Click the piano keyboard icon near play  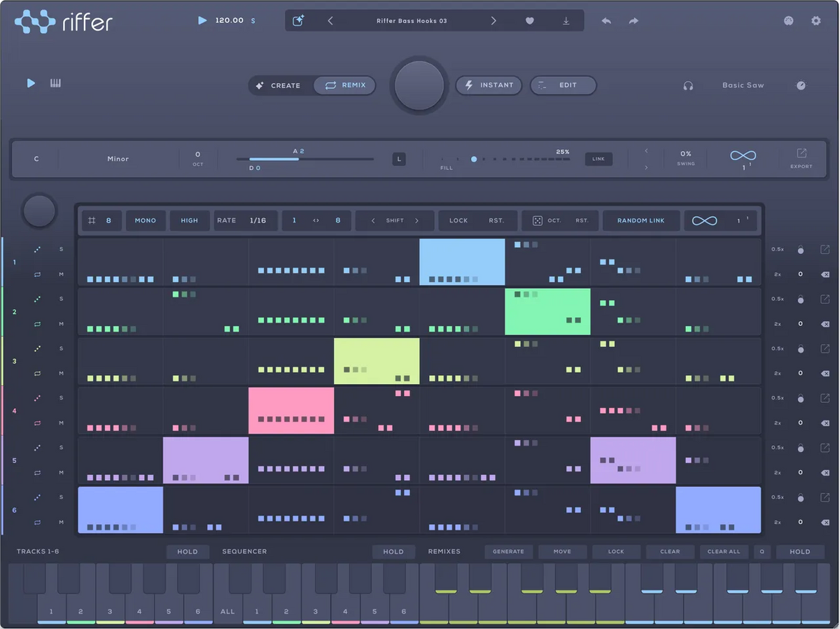tap(55, 83)
